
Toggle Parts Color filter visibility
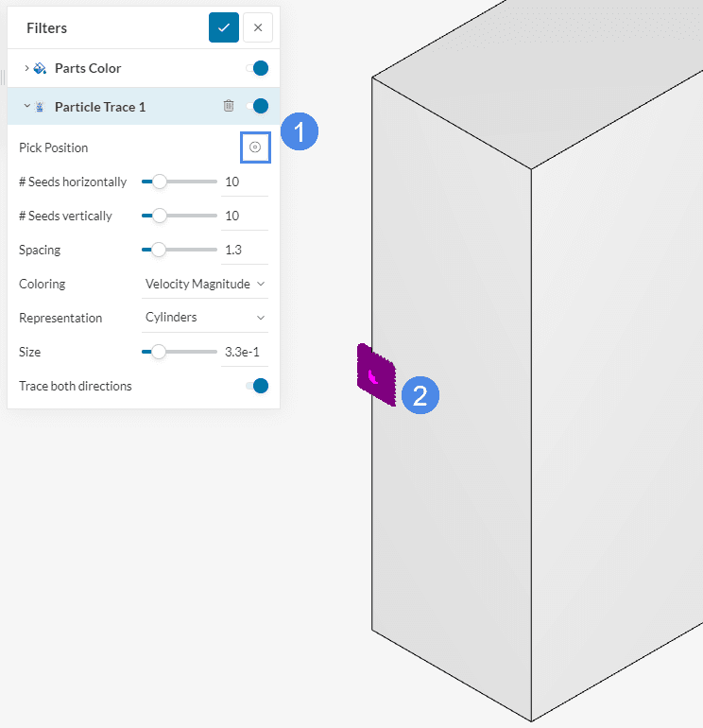[257, 68]
